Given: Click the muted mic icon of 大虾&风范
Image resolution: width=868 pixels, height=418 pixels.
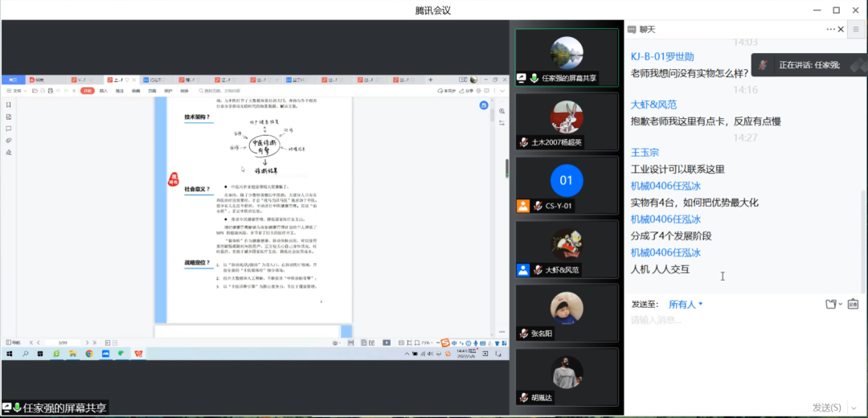Looking at the screenshot, I should pyautogui.click(x=537, y=271).
